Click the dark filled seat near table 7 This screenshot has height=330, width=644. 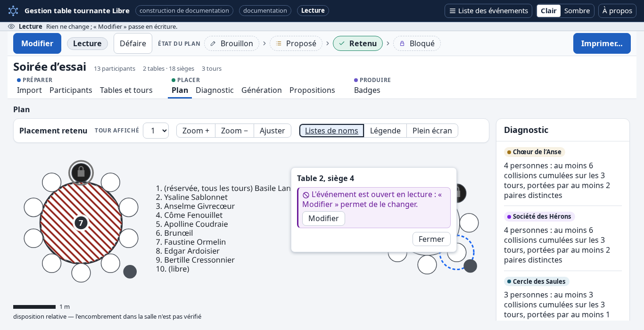point(130,272)
